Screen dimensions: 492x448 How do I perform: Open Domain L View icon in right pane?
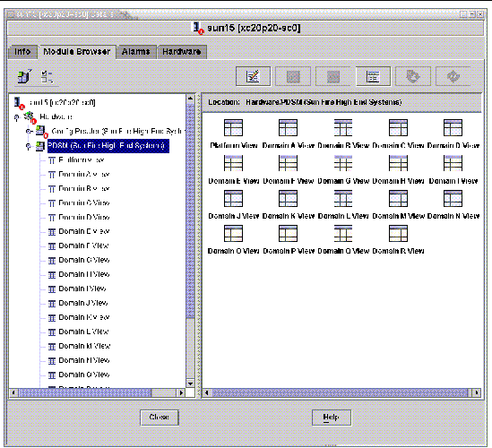pos(343,199)
